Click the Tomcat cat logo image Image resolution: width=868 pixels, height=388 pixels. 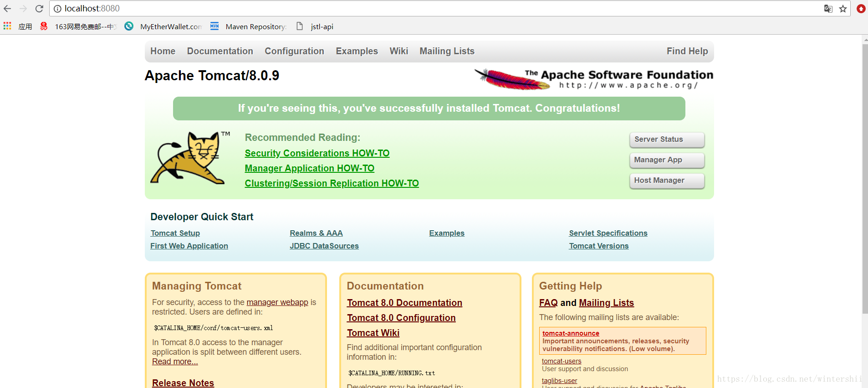[190, 158]
